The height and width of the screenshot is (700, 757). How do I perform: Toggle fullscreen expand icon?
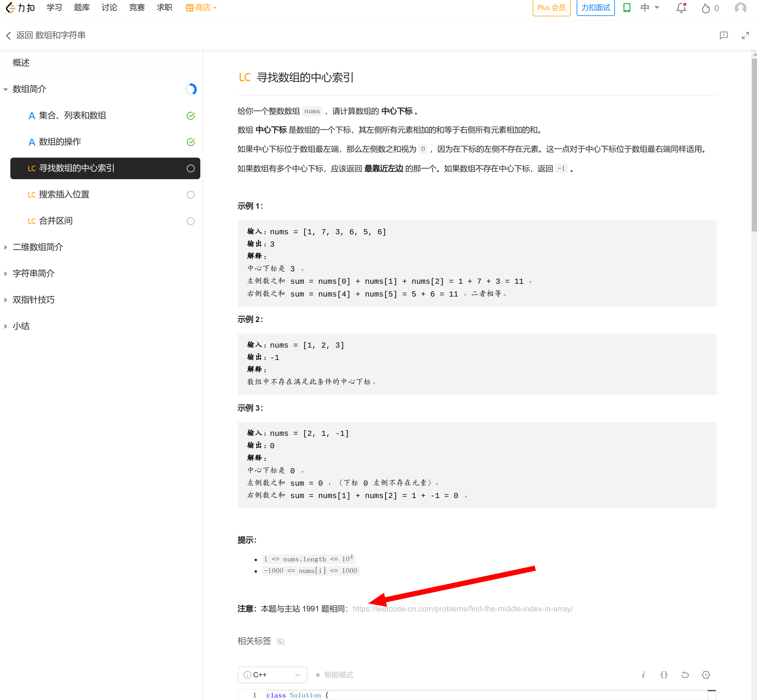745,36
